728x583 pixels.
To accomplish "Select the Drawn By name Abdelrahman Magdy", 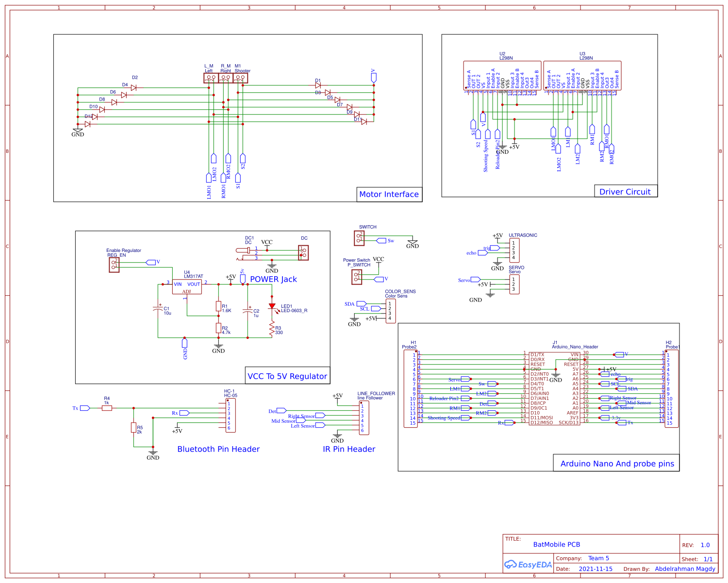I will point(685,568).
